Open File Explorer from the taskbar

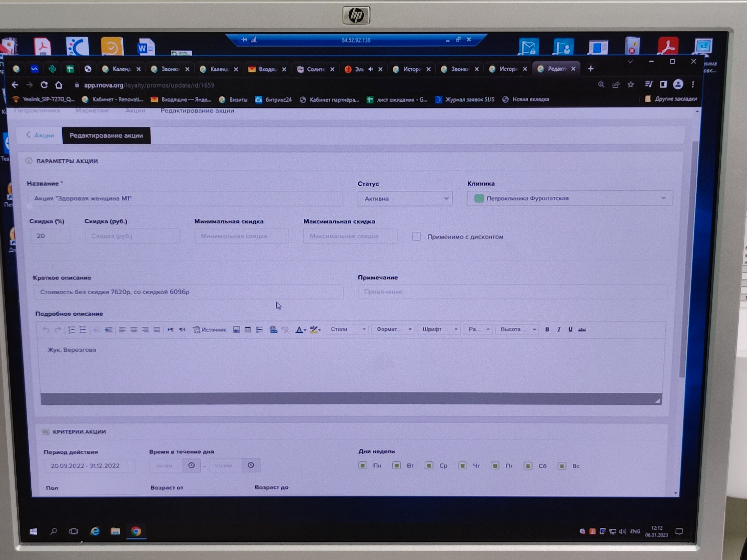(x=115, y=531)
